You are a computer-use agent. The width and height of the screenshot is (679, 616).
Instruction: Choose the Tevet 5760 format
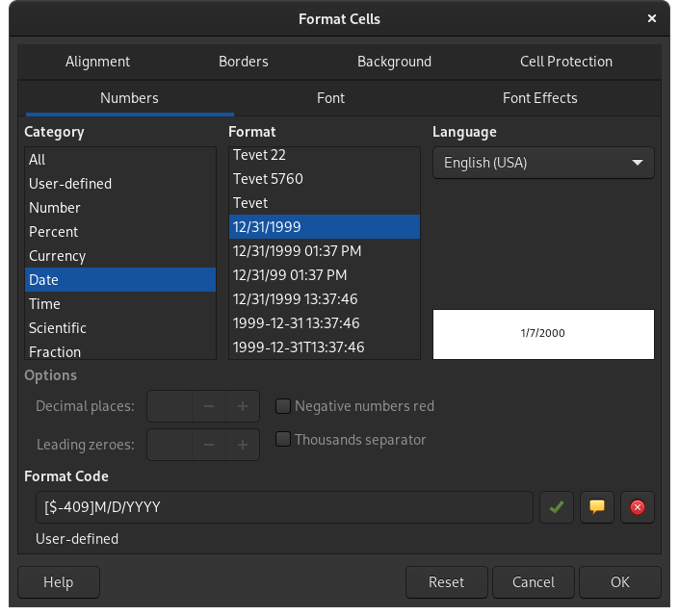(325, 179)
